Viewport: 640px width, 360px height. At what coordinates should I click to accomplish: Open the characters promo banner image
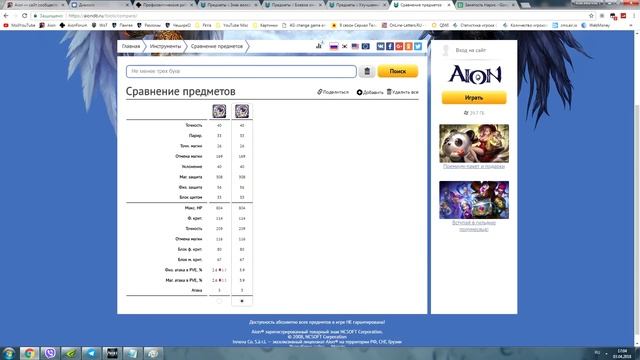(474, 200)
